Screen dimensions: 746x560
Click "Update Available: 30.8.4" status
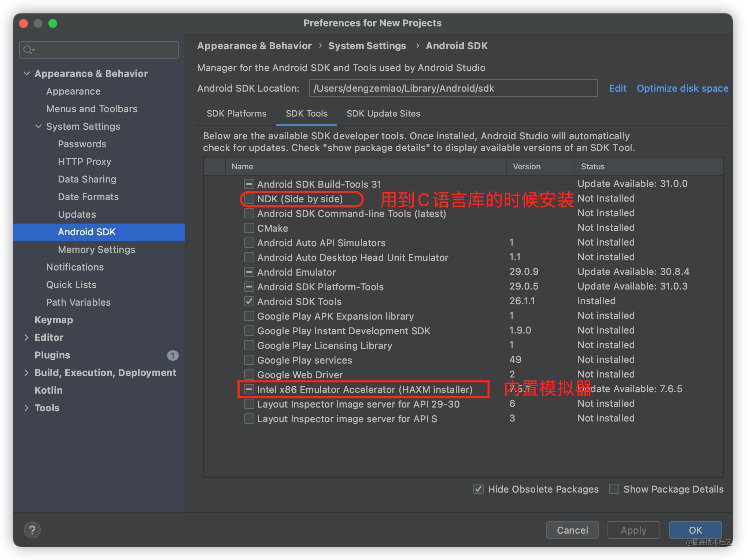click(634, 272)
